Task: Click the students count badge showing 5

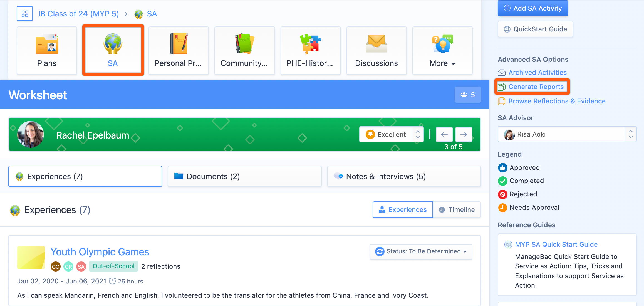Action: click(x=468, y=95)
